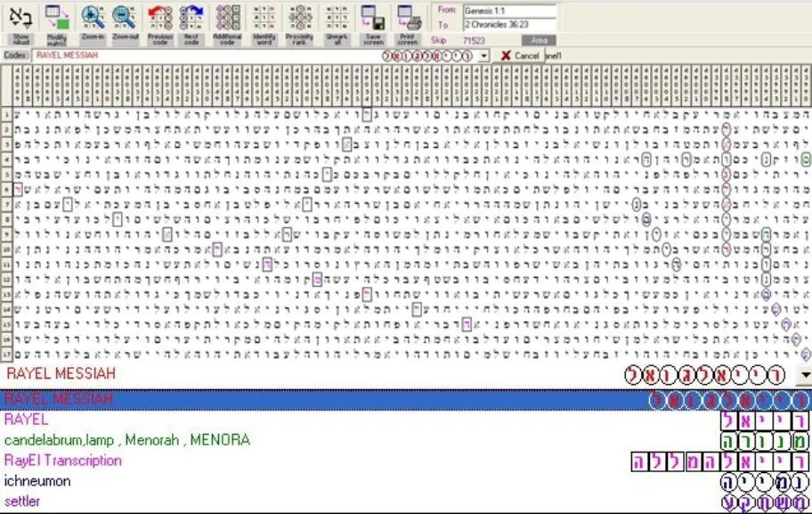Image resolution: width=812 pixels, height=514 pixels.
Task: Select the highlighted RAYEL MESSIAH list row
Action: tap(406, 399)
